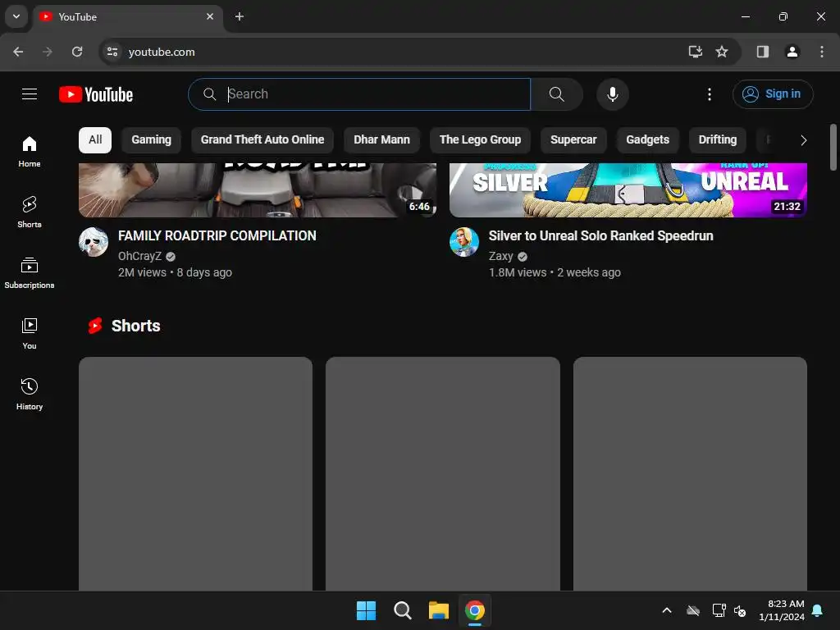The height and width of the screenshot is (630, 840).
Task: Start voice search with microphone
Action: pyautogui.click(x=612, y=94)
